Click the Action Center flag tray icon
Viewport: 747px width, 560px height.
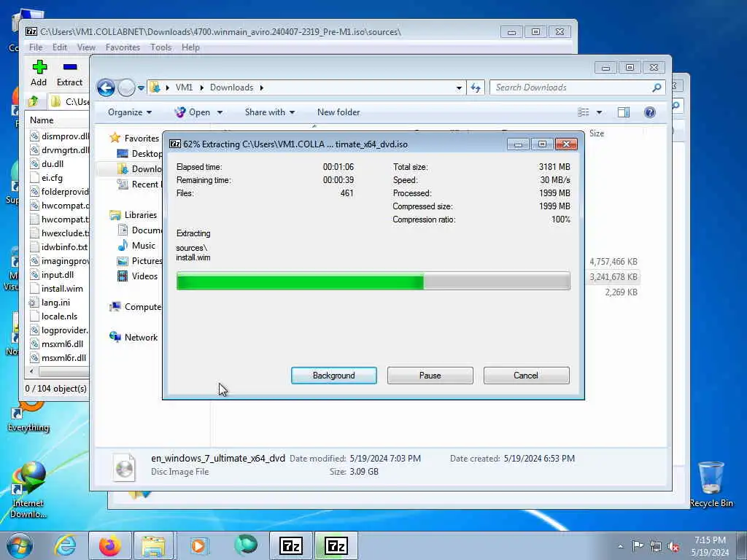click(638, 545)
